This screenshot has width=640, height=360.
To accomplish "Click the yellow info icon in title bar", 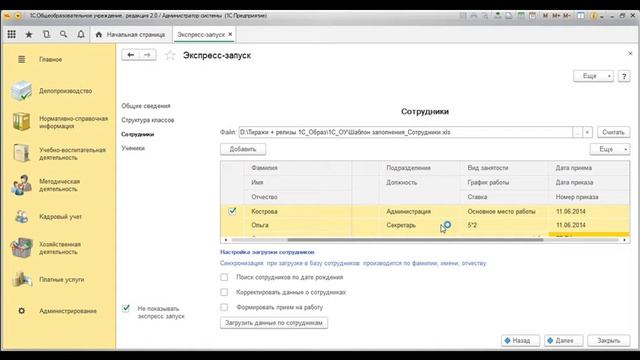I will coord(593,16).
